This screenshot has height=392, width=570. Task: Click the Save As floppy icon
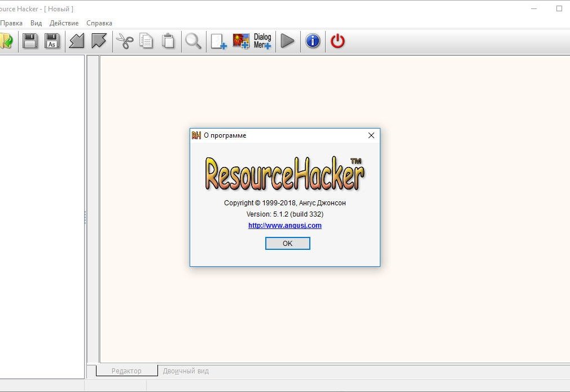pos(52,41)
